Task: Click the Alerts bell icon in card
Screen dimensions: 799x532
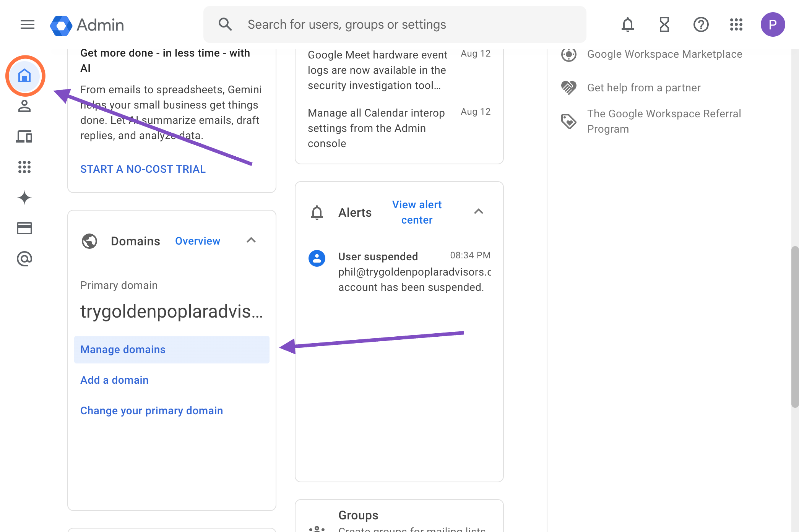Action: click(317, 212)
